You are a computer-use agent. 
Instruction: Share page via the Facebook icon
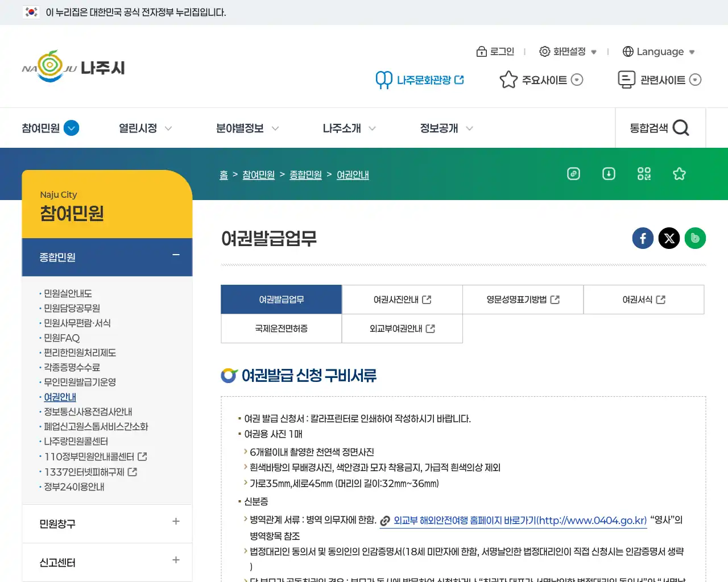click(643, 238)
